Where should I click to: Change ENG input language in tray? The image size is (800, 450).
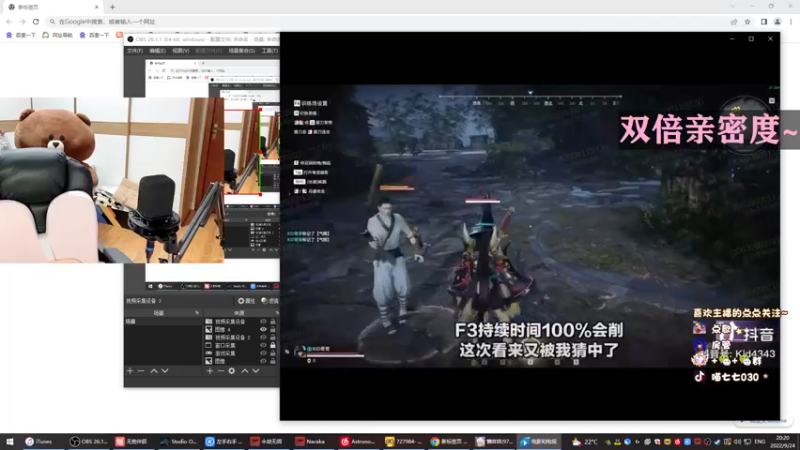click(760, 442)
